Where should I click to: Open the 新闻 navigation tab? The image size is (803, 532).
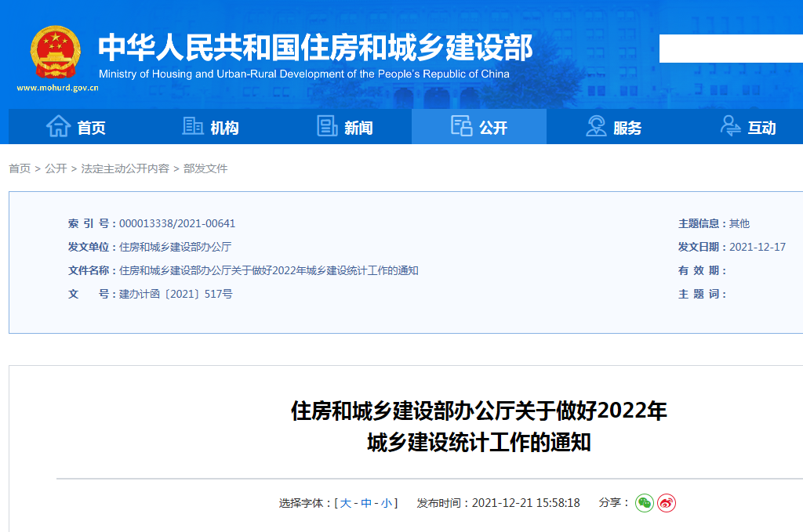pos(345,126)
